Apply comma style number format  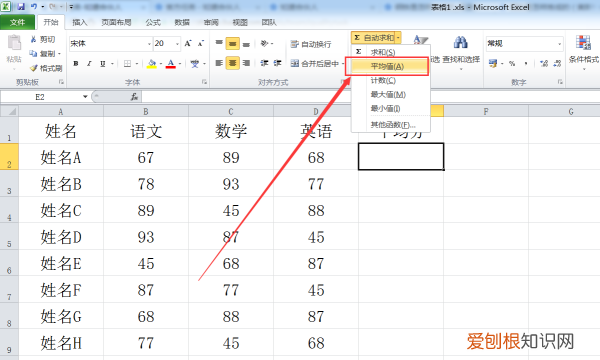(x=526, y=64)
